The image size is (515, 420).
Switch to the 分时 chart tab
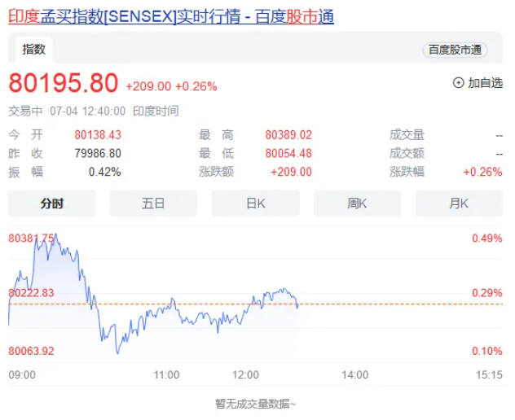[x=52, y=203]
